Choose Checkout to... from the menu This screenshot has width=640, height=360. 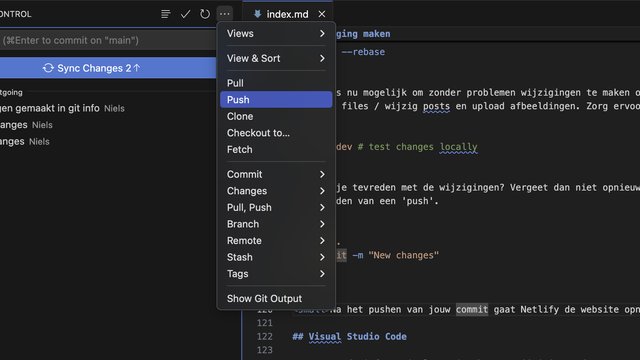tap(276, 133)
